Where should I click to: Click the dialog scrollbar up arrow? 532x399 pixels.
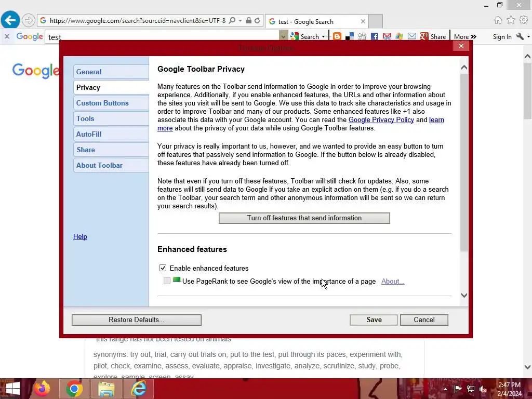(464, 68)
